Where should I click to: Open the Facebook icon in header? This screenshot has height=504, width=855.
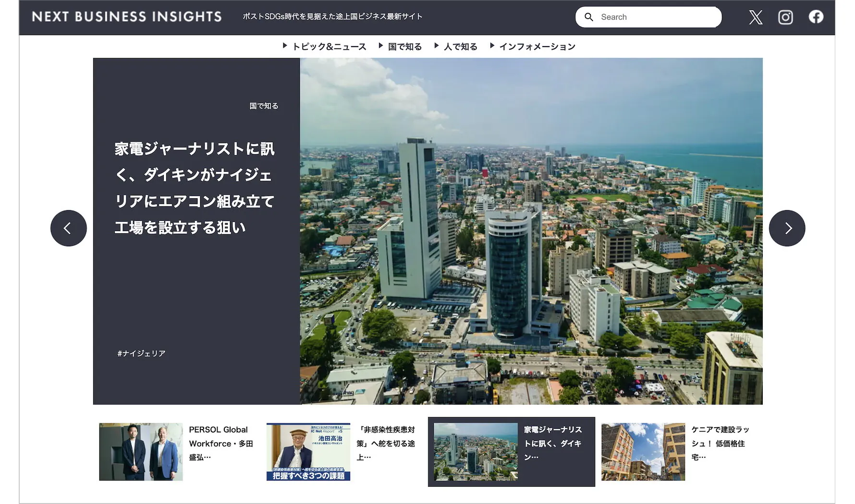click(x=816, y=17)
